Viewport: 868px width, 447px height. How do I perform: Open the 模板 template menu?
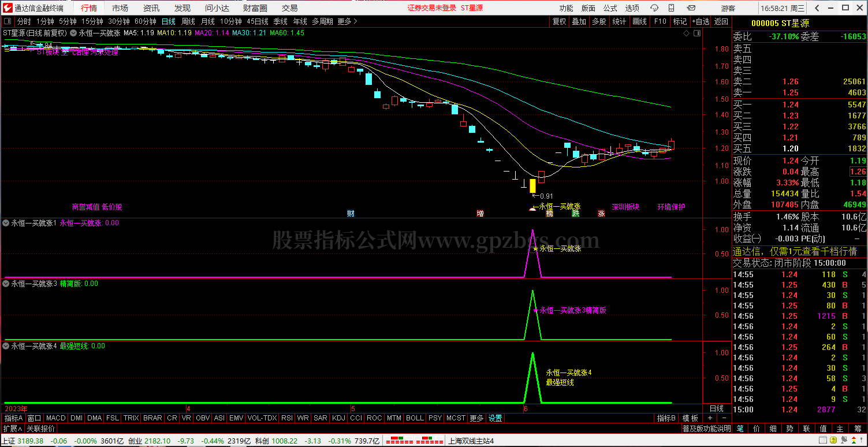690,418
